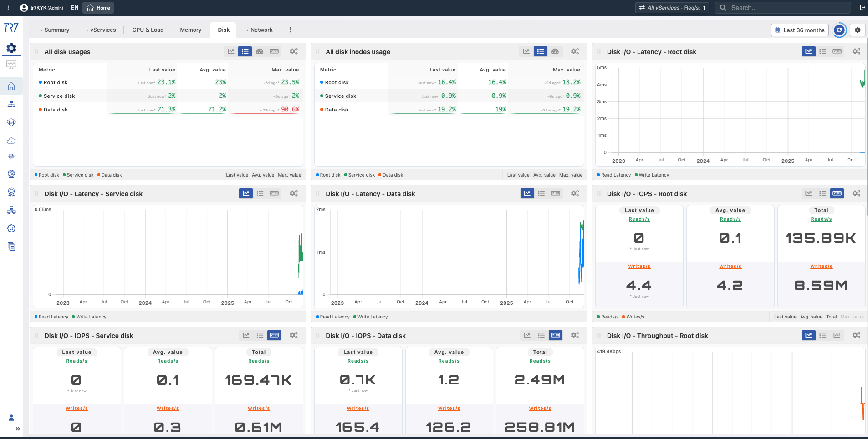Image resolution: width=868 pixels, height=439 pixels.
Task: Switch All disk usages to numeric value view
Action: pyautogui.click(x=274, y=51)
